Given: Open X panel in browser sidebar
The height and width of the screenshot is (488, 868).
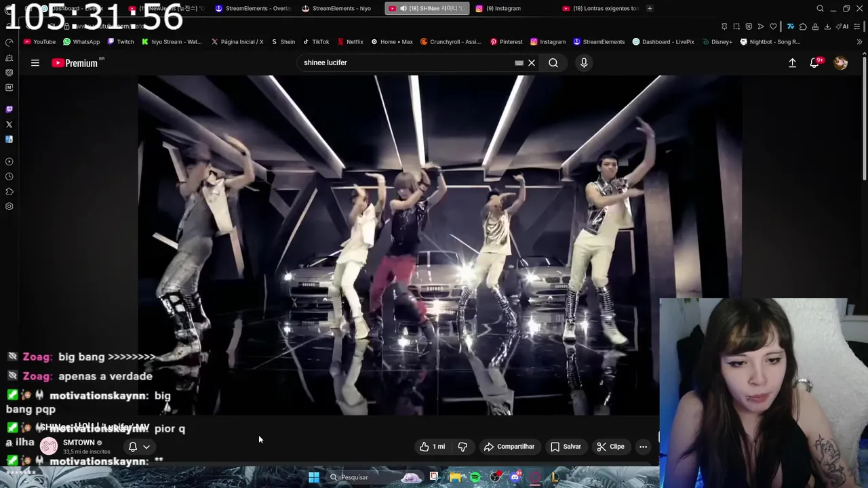Looking at the screenshot, I should pos(9,125).
